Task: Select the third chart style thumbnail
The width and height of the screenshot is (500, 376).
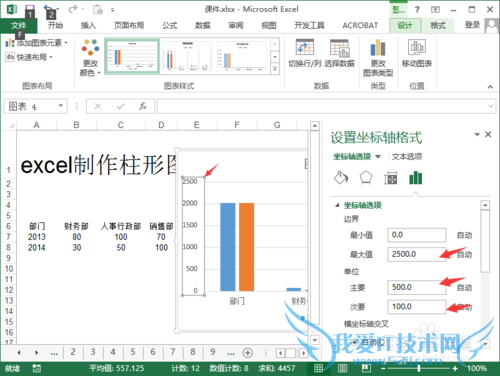Action: tap(242, 56)
